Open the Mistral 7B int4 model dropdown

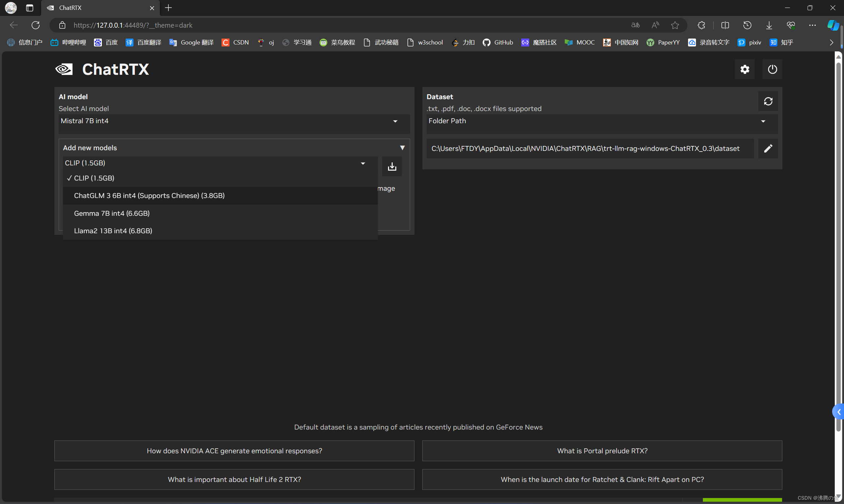pos(234,121)
